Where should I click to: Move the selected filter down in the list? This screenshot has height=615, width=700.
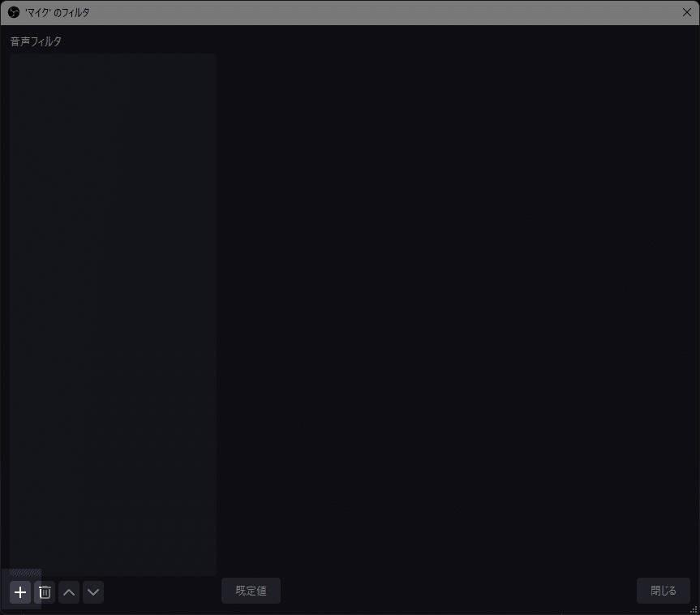pyautogui.click(x=93, y=592)
